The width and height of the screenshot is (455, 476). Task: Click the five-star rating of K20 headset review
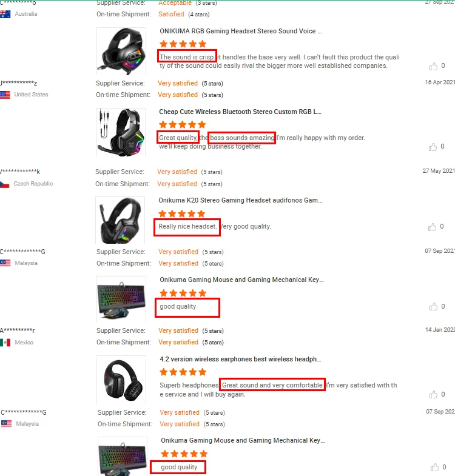click(182, 213)
